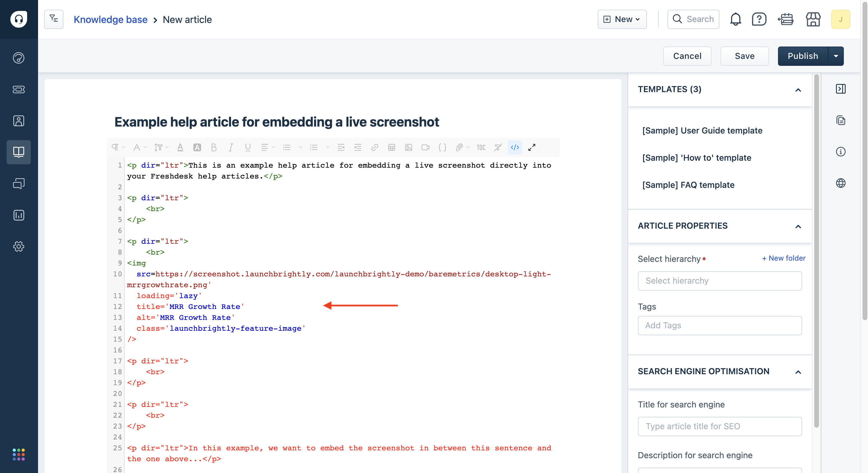Viewport: 868px width, 473px height.
Task: Click the Add Tags field
Action: click(x=720, y=325)
